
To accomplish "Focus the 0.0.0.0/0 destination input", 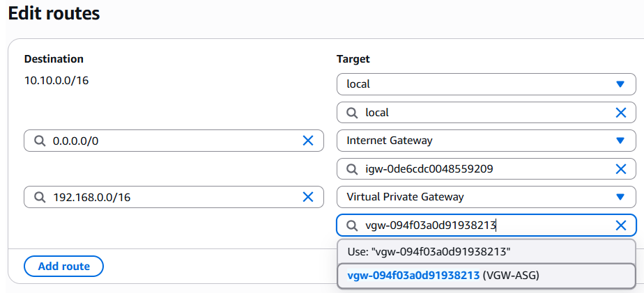I will [x=174, y=141].
